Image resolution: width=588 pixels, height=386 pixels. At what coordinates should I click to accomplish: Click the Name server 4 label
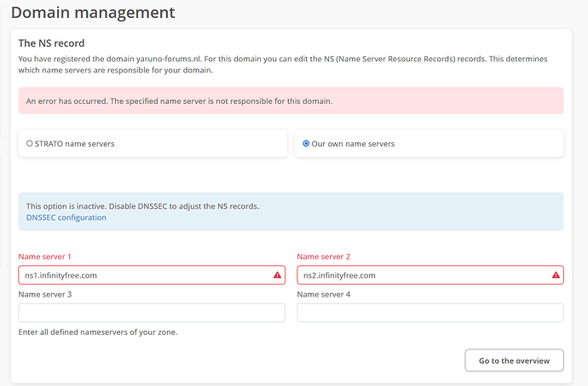[x=324, y=295]
